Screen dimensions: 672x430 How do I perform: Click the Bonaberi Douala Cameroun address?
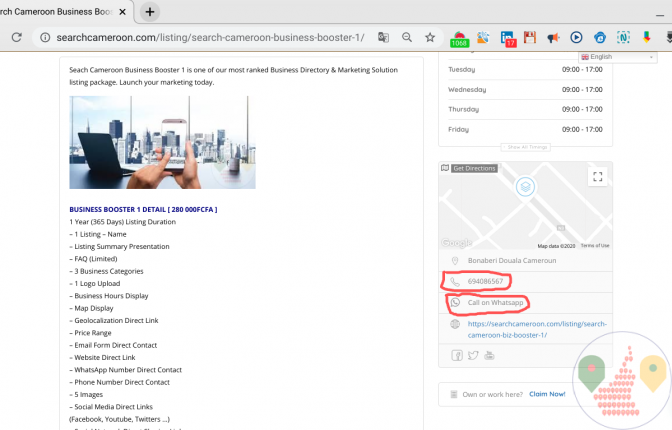tap(512, 261)
